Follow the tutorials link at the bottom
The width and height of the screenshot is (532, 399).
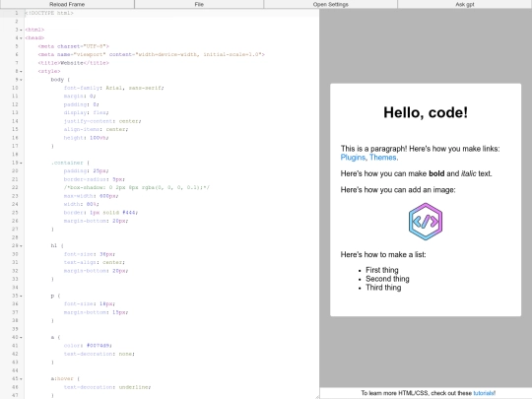484,393
